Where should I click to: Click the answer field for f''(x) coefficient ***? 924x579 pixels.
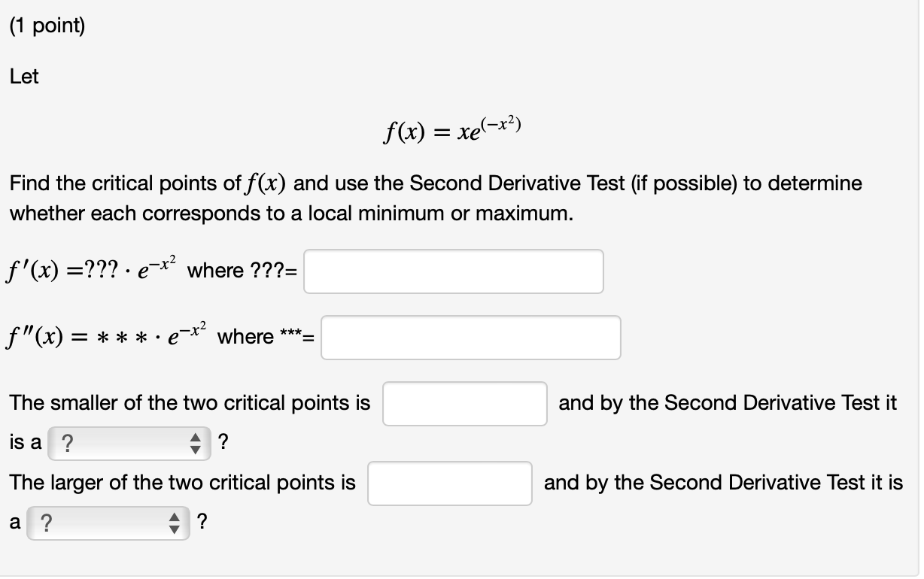[470, 337]
